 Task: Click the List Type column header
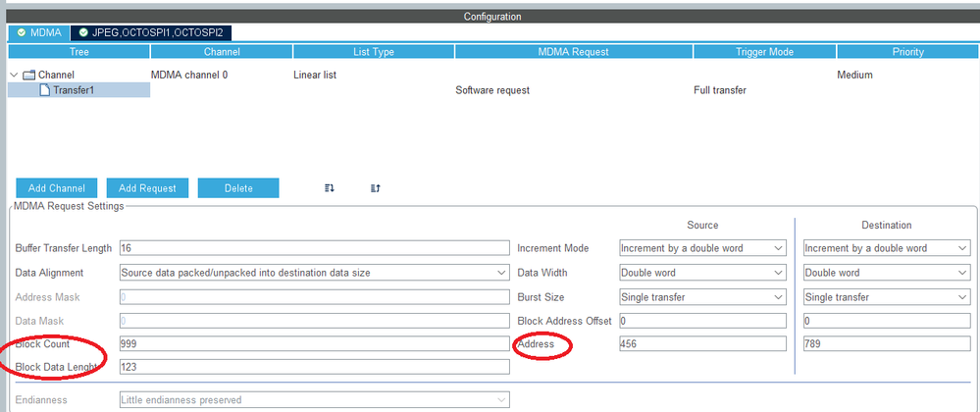374,52
